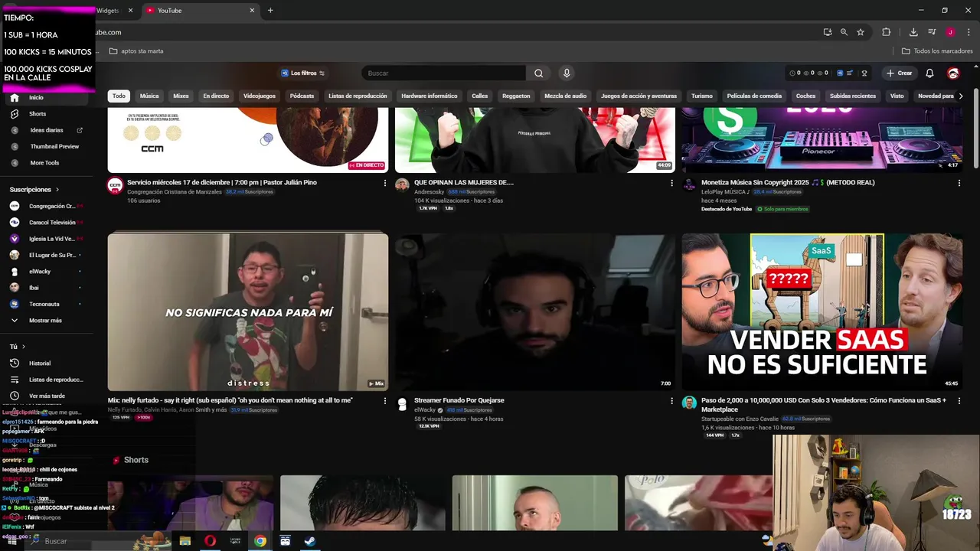Image resolution: width=980 pixels, height=551 pixels.
Task: Open options menu for Servicio miércoles video
Action: (385, 183)
